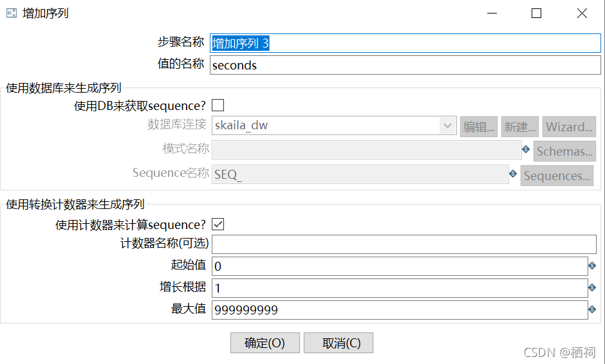Click the 值的名称 field containing seconds
Screen dimensions: 605x364
pos(405,65)
